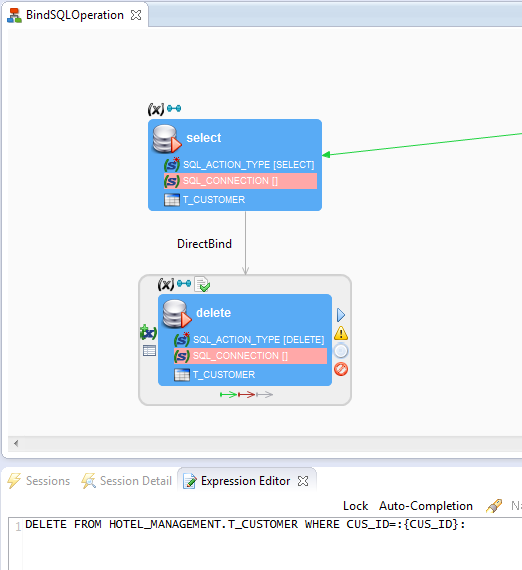Switch to the Sessions tab
Viewport: 522px width, 570px height.
[39, 481]
